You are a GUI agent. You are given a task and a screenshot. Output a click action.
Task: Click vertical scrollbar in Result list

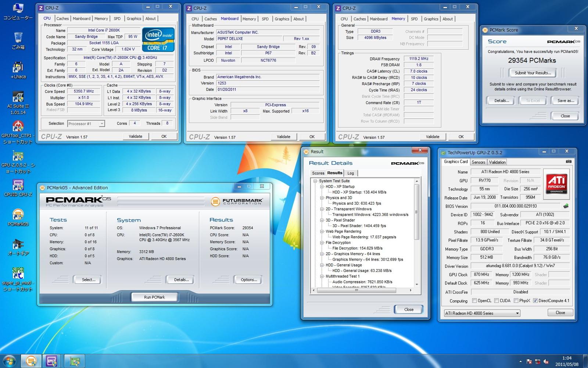click(x=417, y=212)
